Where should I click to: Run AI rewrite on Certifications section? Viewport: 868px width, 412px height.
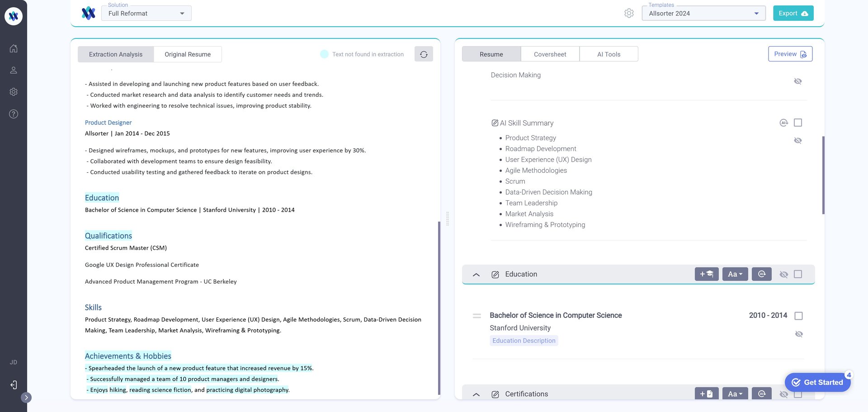click(x=762, y=393)
